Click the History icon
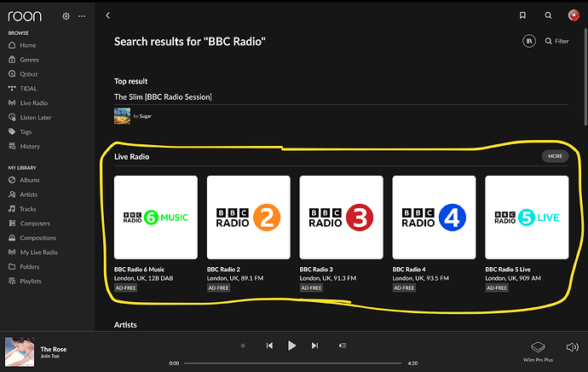 tap(12, 146)
